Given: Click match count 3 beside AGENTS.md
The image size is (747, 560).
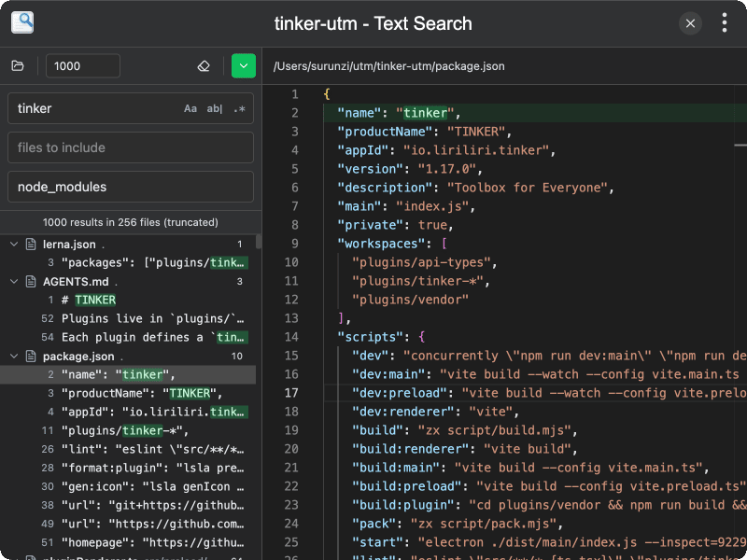Looking at the screenshot, I should pyautogui.click(x=240, y=282).
